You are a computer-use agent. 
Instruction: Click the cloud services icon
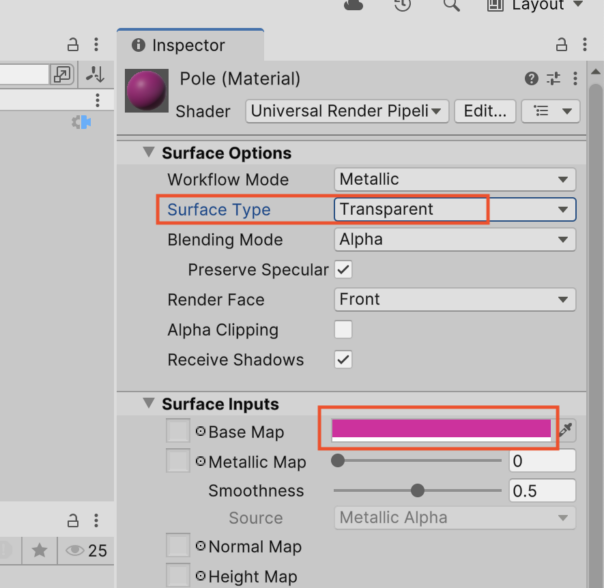353,5
